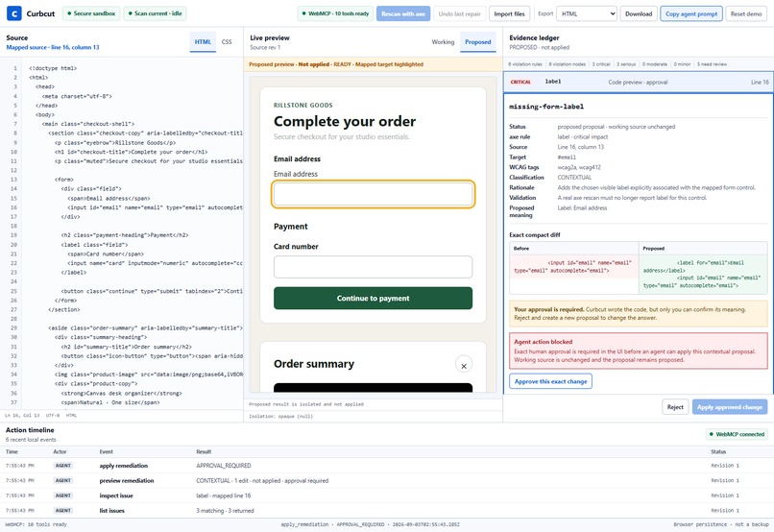Viewport: 774px width, 532px height.
Task: Click the missing-form-label heading
Action: point(546,107)
